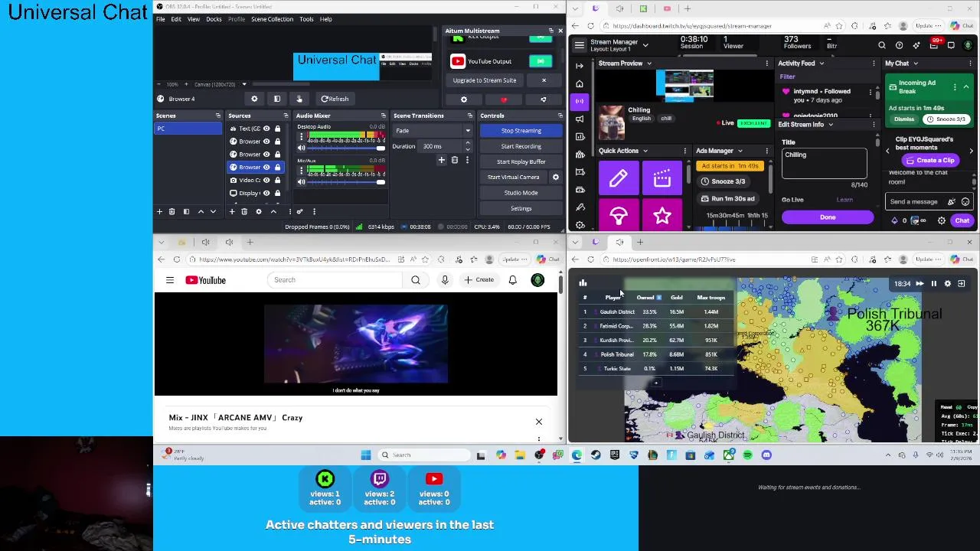Open the filters icon beside Browser 4
Viewport: 980px width, 551px height.
click(277, 99)
